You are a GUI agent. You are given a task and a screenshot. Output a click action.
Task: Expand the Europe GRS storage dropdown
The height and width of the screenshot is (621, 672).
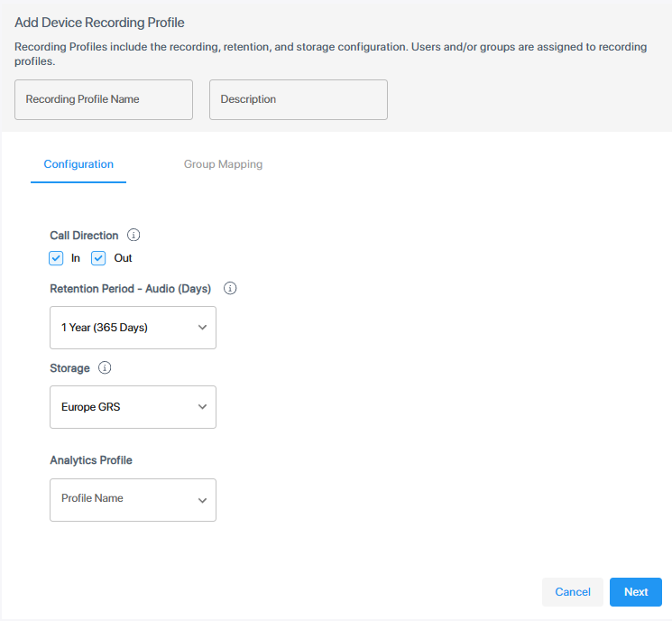point(133,407)
